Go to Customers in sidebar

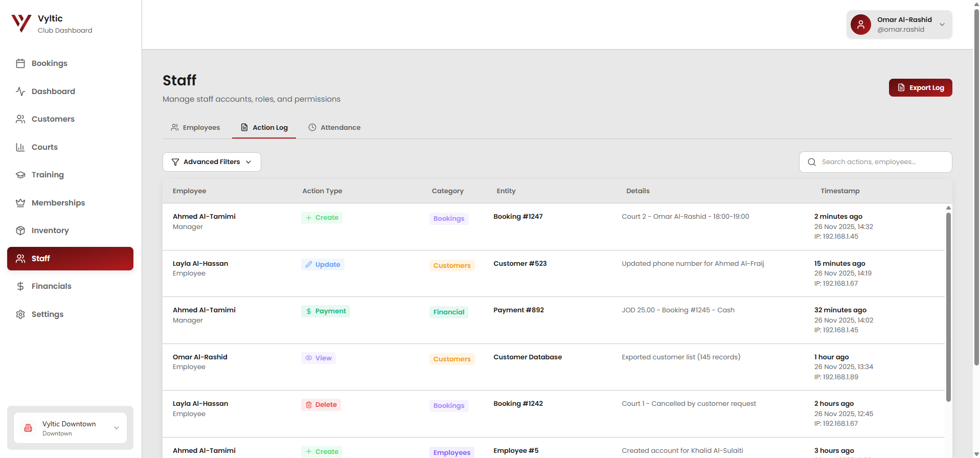53,119
